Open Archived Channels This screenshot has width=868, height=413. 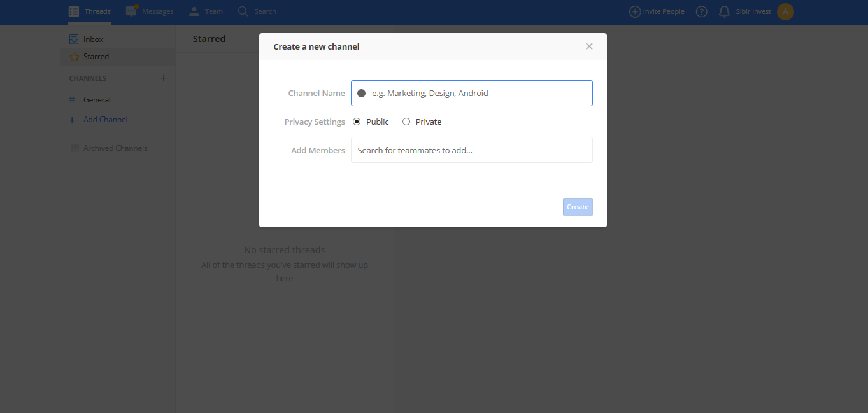115,148
